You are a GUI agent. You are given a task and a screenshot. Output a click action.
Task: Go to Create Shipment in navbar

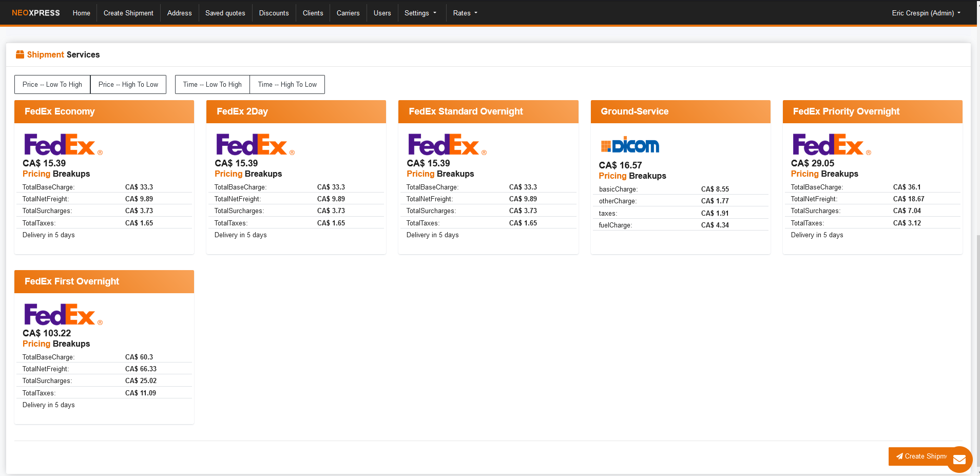pos(128,13)
